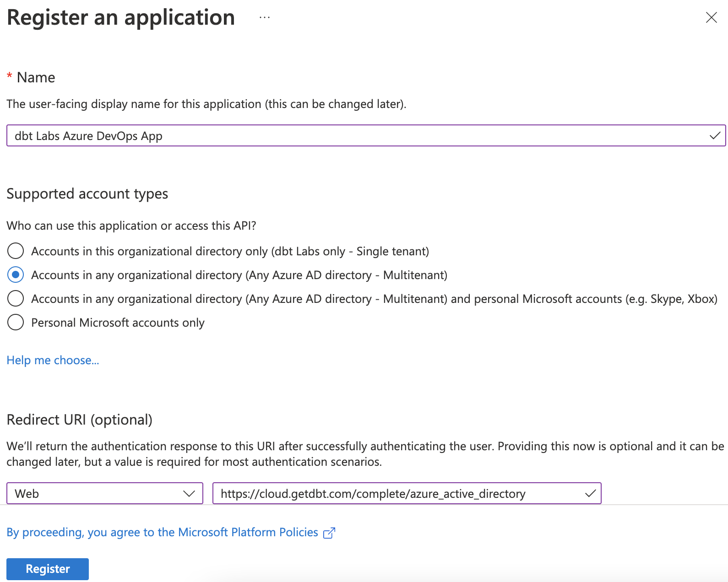Select the Multitenant-only organizational directory radio button
Viewport: 728px width, 582px height.
(16, 275)
